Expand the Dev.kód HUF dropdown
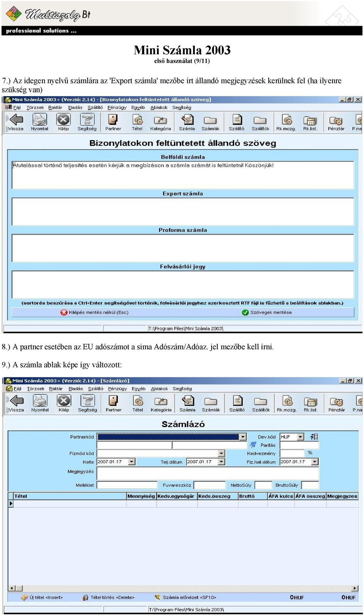The width and height of the screenshot is (364, 615). click(300, 437)
